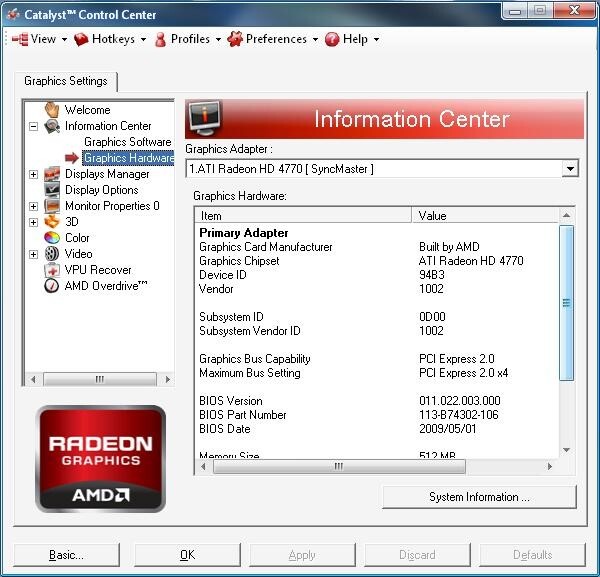The width and height of the screenshot is (600, 577).
Task: Click the Item column header
Action: tap(303, 215)
